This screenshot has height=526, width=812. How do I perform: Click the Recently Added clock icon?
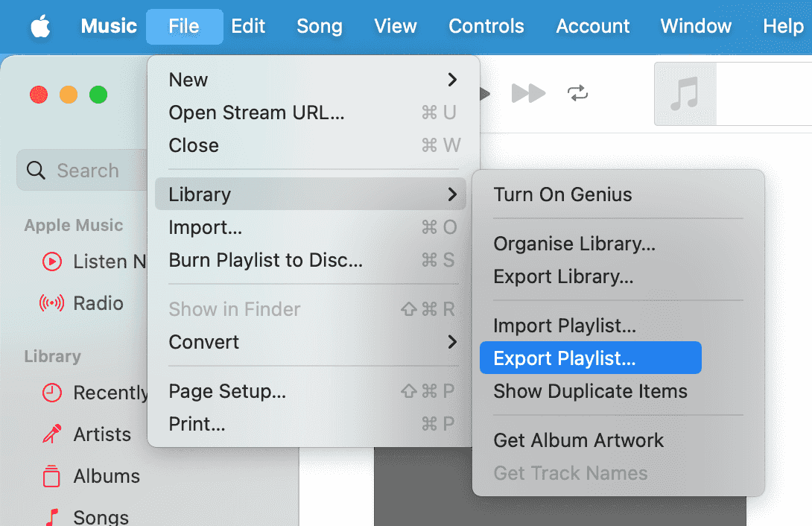52,393
